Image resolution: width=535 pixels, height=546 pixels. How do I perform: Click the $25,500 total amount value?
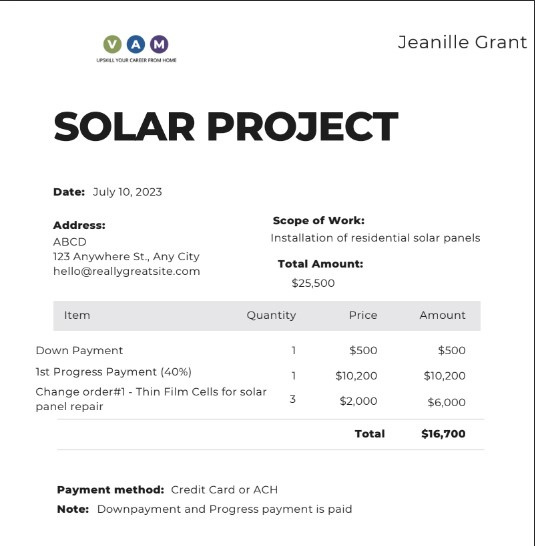pyautogui.click(x=313, y=283)
